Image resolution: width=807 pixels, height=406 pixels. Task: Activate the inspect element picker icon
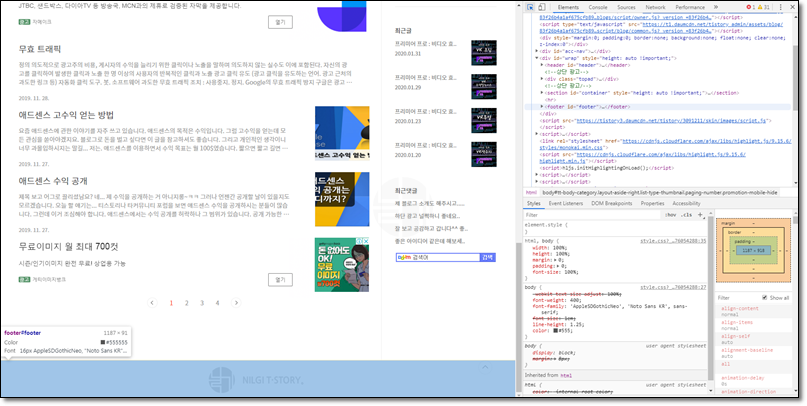coord(531,7)
